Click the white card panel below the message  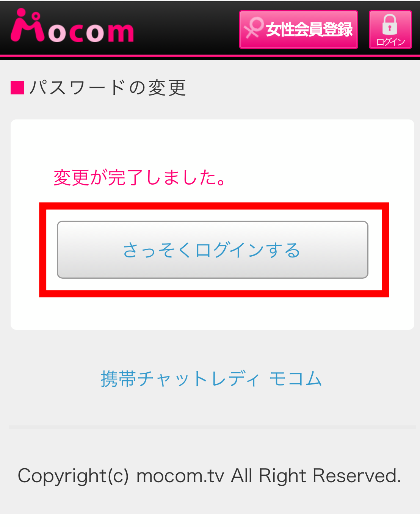pos(212,313)
